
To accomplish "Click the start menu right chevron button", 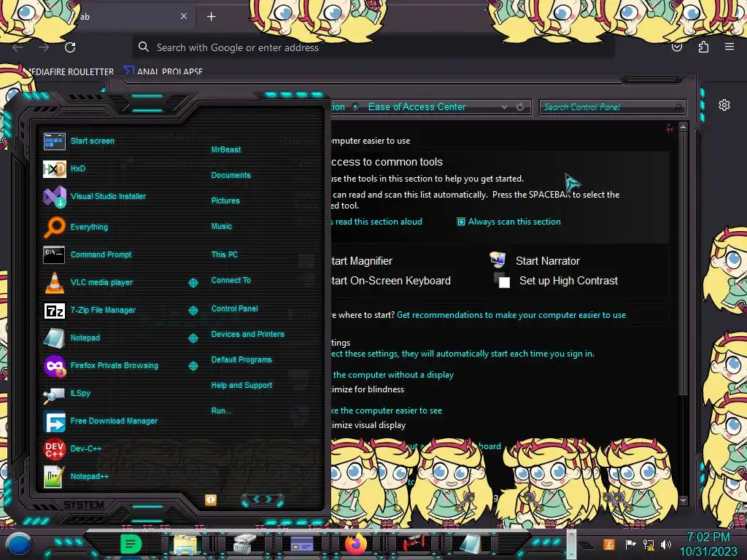I will point(269,499).
